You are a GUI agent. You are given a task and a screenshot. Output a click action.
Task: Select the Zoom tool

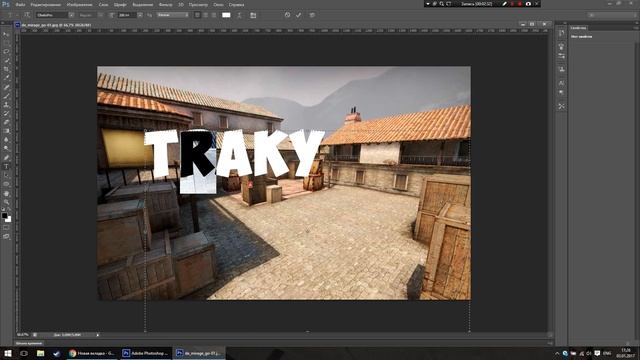pos(6,202)
